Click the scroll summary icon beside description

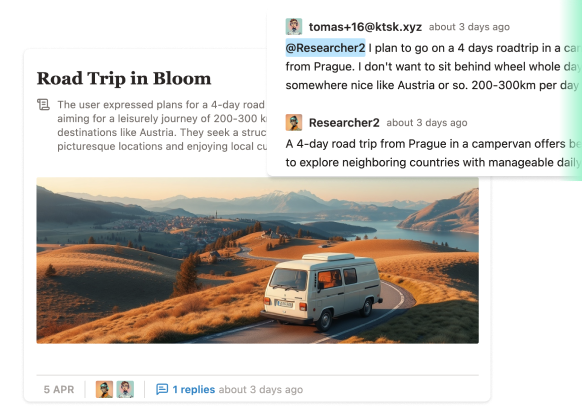point(43,105)
